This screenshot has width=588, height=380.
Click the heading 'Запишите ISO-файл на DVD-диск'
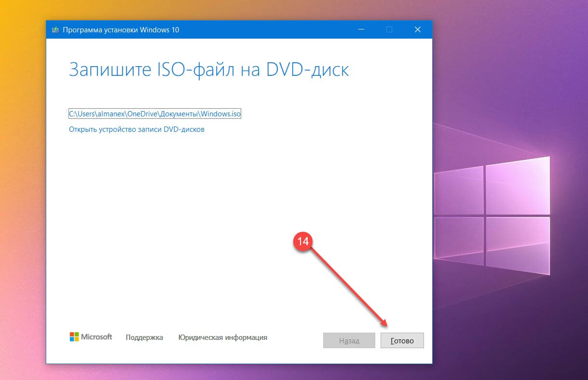(x=209, y=70)
